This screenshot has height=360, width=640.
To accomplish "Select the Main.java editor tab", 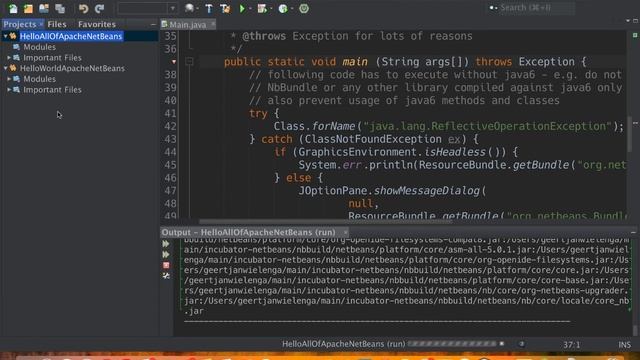I will [187, 24].
